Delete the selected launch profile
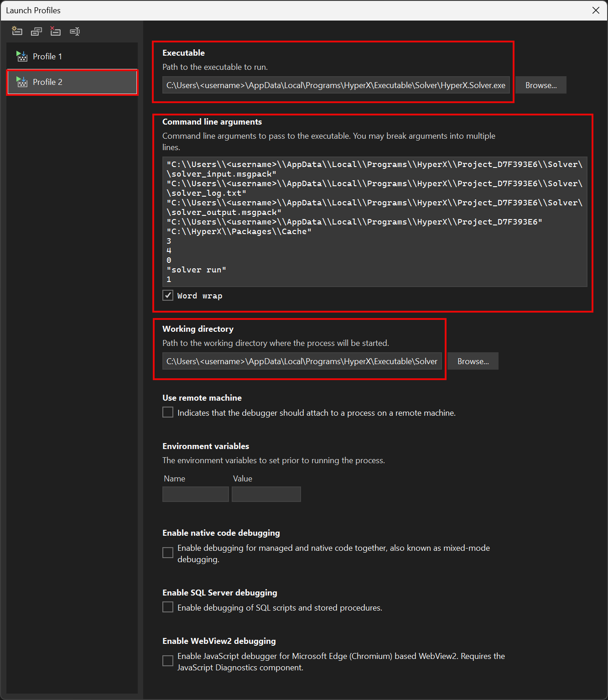This screenshot has height=700, width=608. click(56, 31)
